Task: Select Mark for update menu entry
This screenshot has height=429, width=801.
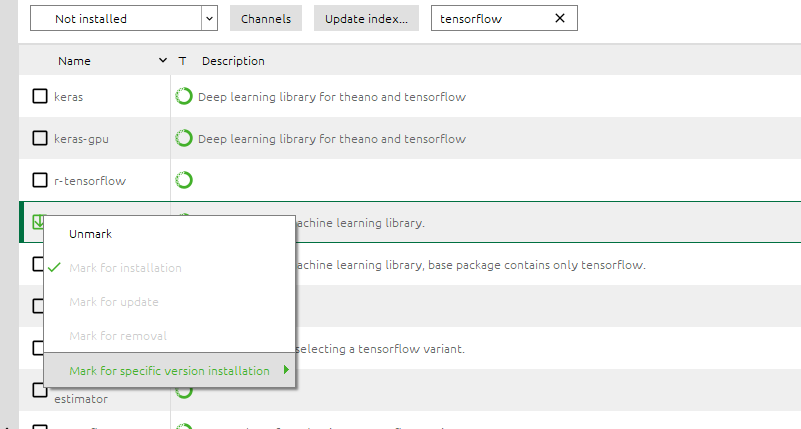Action: pyautogui.click(x=170, y=302)
